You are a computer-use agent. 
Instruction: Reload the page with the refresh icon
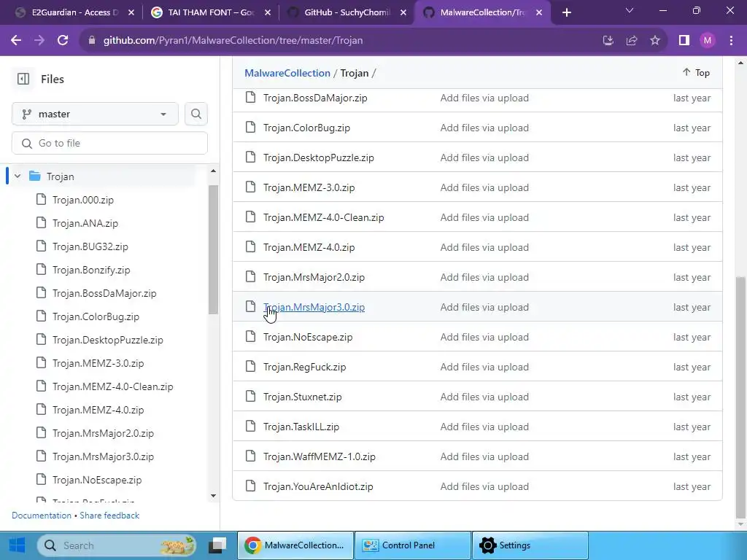click(63, 41)
